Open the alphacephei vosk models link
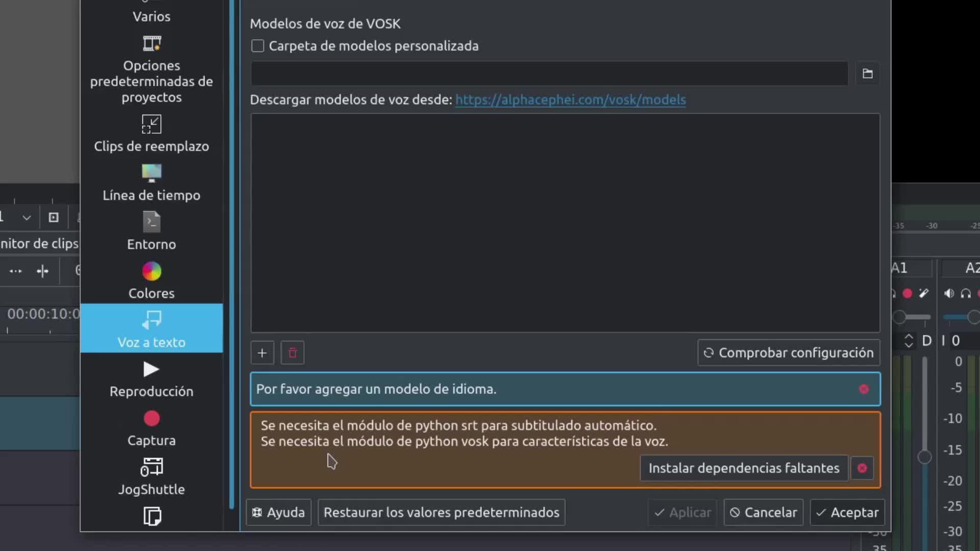980x551 pixels. coord(570,99)
